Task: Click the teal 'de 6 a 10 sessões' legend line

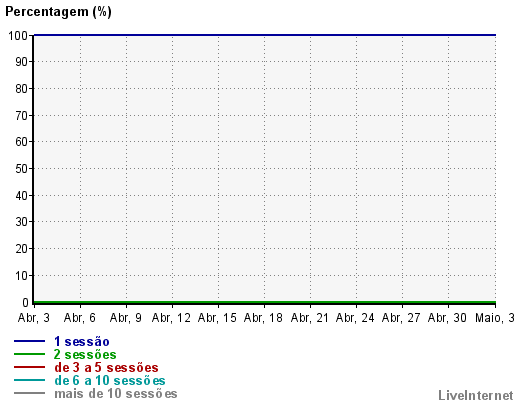Action: [x=29, y=380]
